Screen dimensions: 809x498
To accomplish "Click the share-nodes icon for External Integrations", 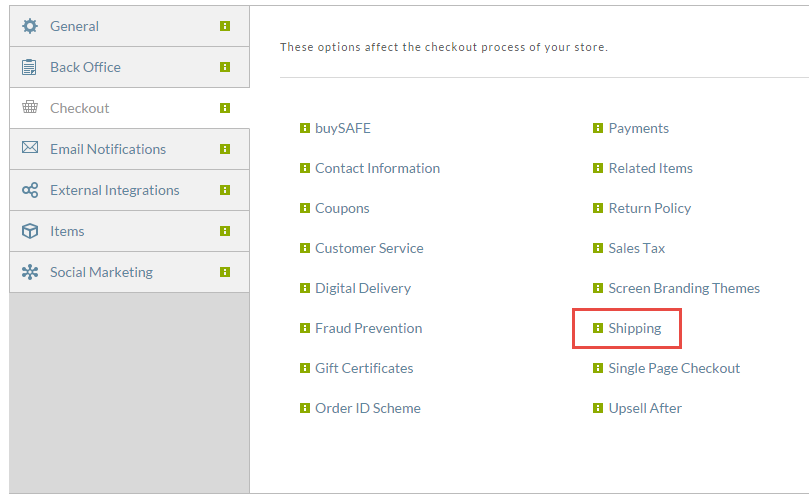I will [30, 190].
